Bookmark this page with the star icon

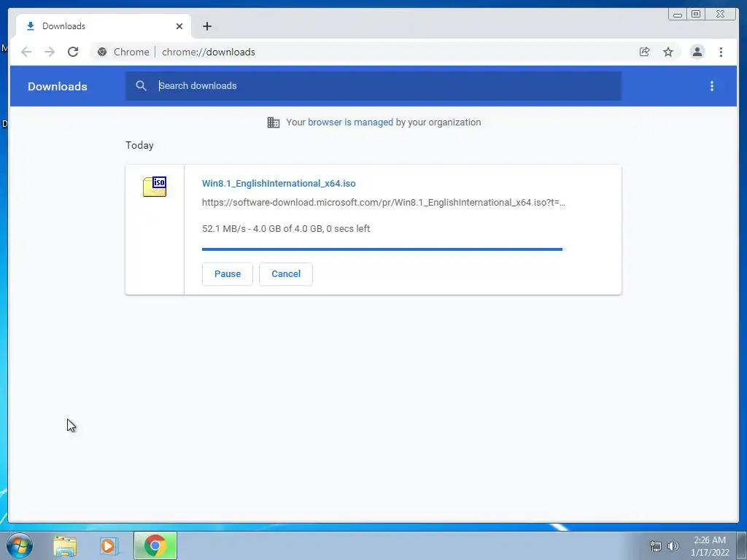point(668,52)
